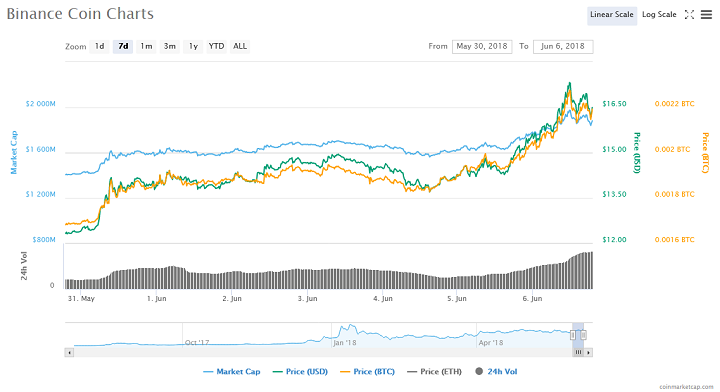720x392 pixels.
Task: Set zoom range to YTD
Action: point(216,46)
